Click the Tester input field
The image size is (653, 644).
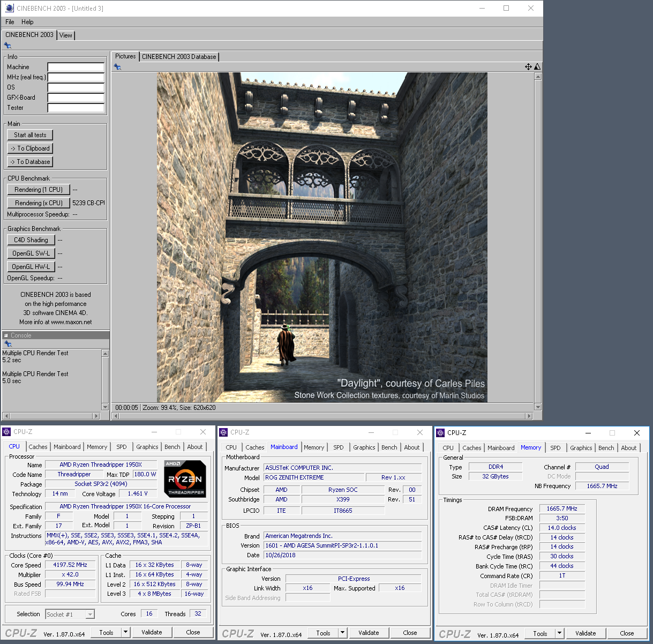pyautogui.click(x=76, y=108)
